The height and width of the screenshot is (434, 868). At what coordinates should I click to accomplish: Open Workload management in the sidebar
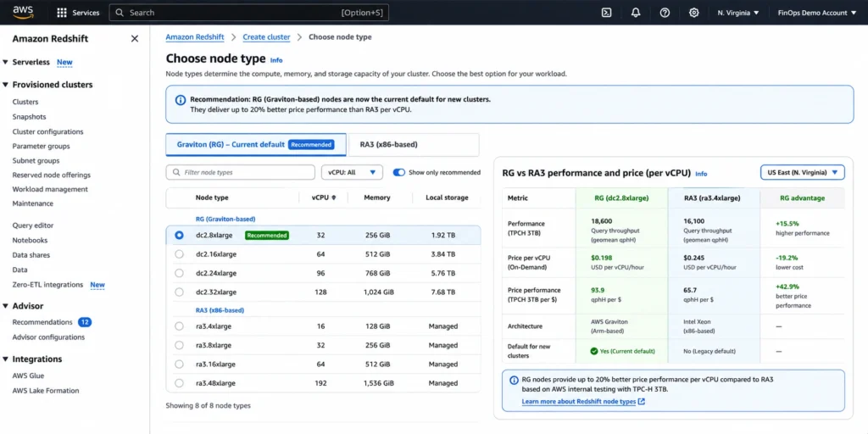[50, 189]
